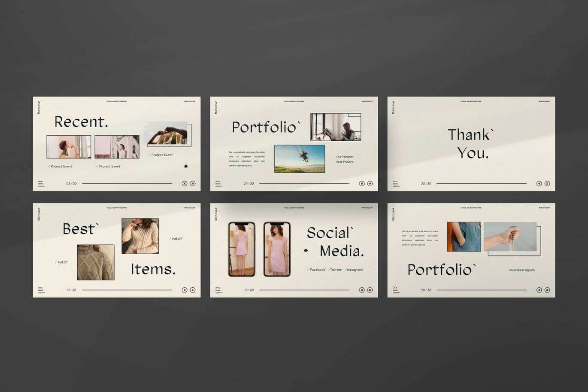
Task: Follow the Instagram link on Social Media slide
Action: tap(354, 270)
